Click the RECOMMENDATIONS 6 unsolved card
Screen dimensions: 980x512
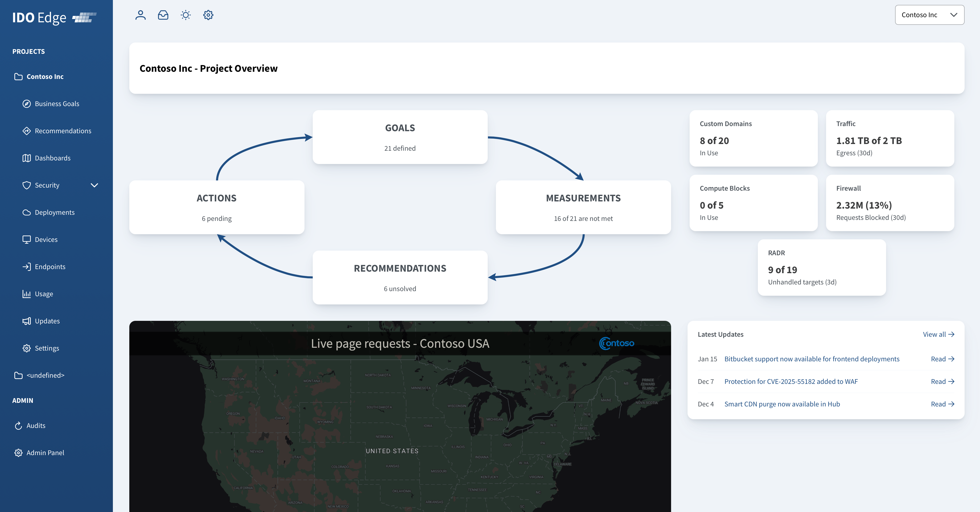[400, 278]
